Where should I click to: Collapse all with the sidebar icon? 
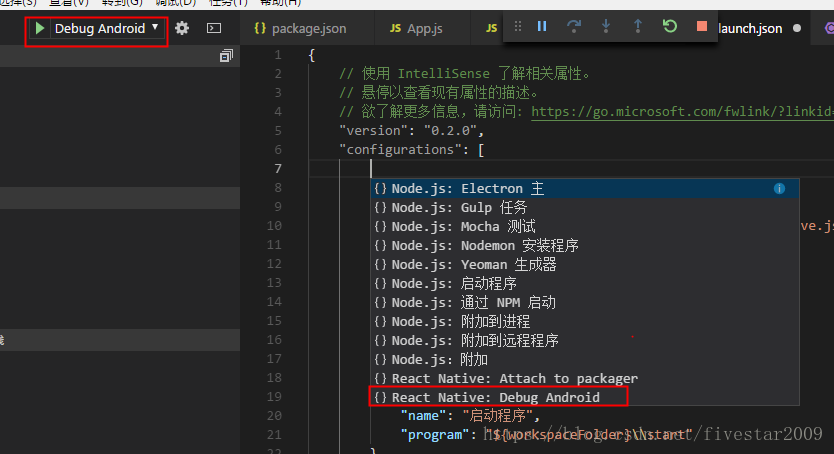(226, 56)
